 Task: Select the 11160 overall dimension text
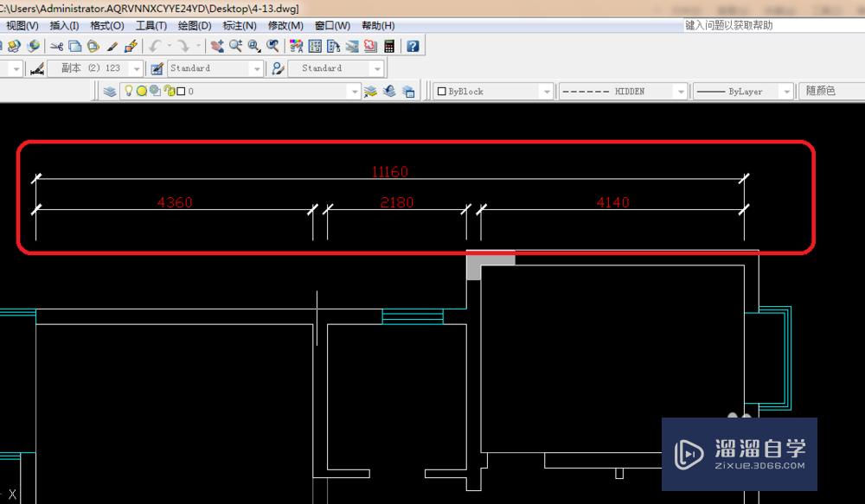click(389, 171)
